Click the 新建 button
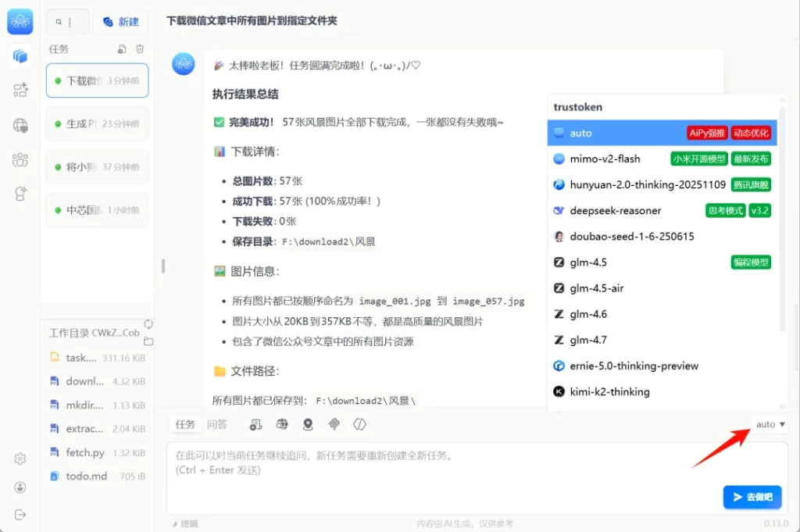Image resolution: width=800 pixels, height=532 pixels. click(x=121, y=22)
